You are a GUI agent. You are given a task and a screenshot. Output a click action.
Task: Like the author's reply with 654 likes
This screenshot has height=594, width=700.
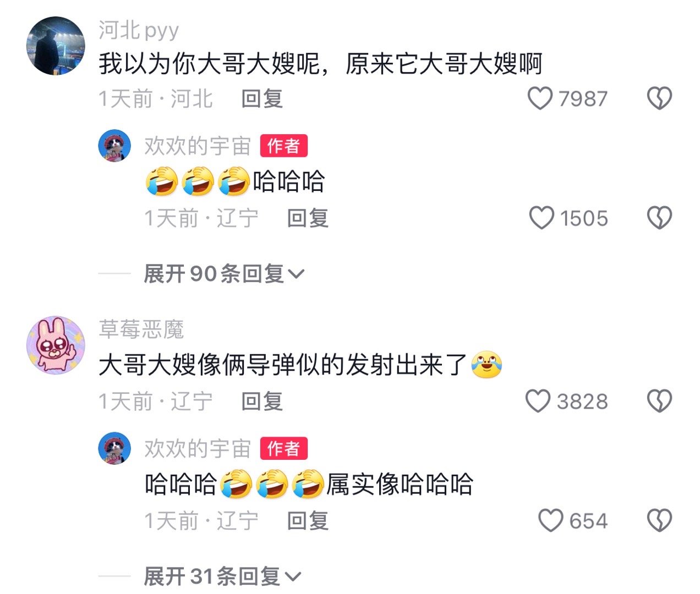click(x=551, y=520)
